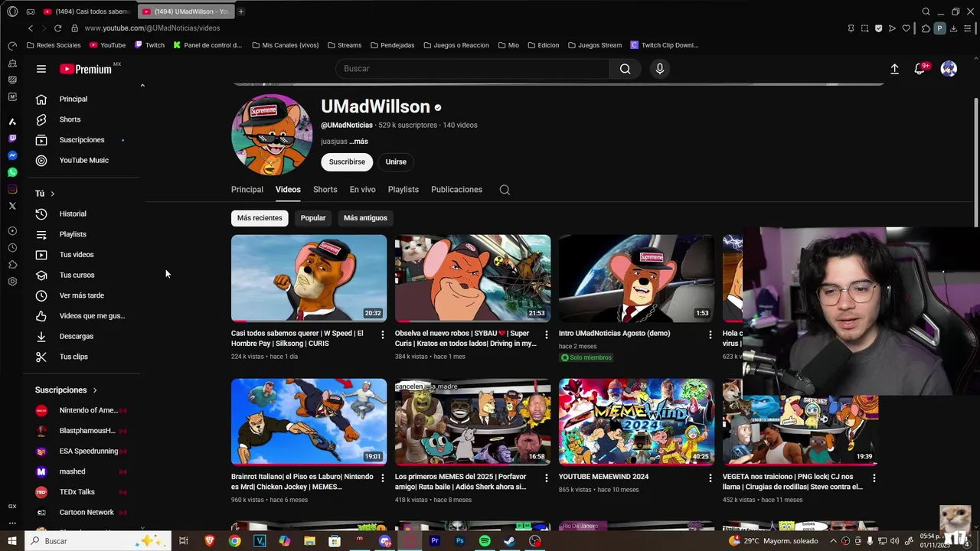Image resolution: width=980 pixels, height=551 pixels.
Task: Open the Create upload icon
Action: click(894, 69)
